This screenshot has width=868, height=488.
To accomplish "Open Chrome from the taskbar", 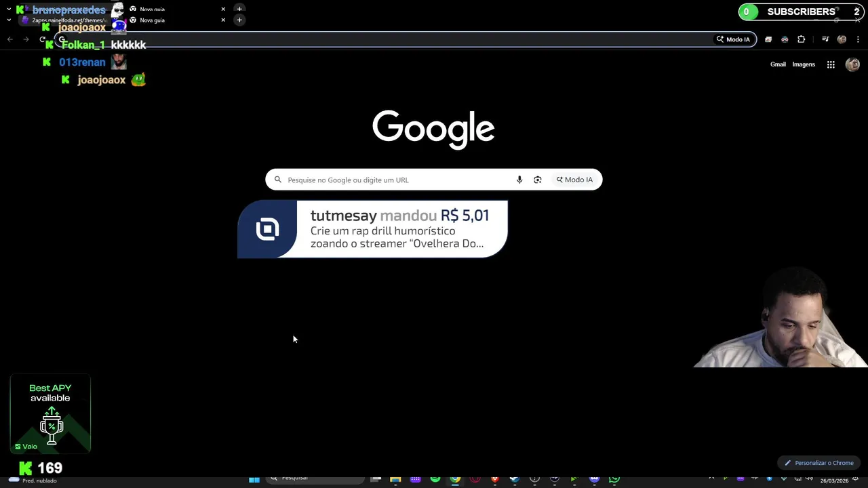I will 455,479.
